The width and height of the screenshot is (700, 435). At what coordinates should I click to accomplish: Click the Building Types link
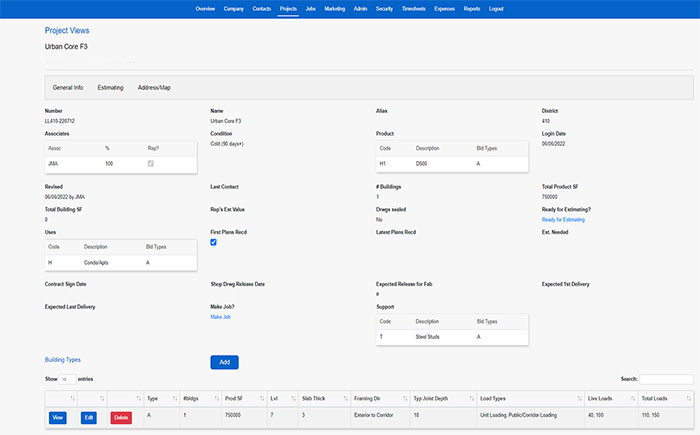tap(62, 360)
